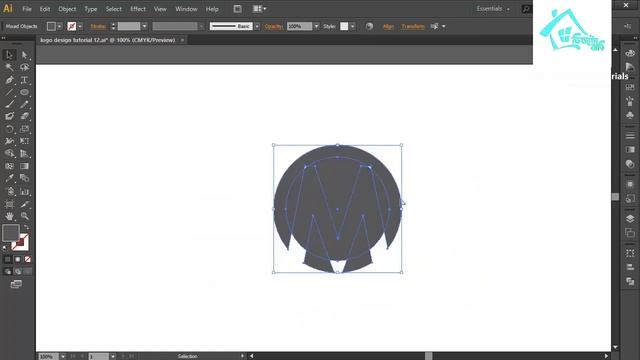Screen dimensions: 640x360
Task: Click the Stroke panel link
Action: pos(98,26)
